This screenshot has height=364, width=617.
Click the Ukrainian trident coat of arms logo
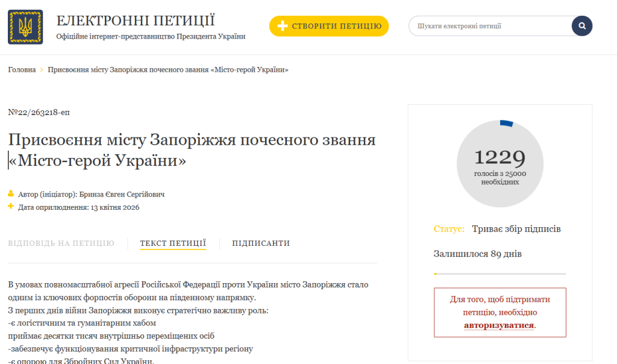(x=25, y=27)
